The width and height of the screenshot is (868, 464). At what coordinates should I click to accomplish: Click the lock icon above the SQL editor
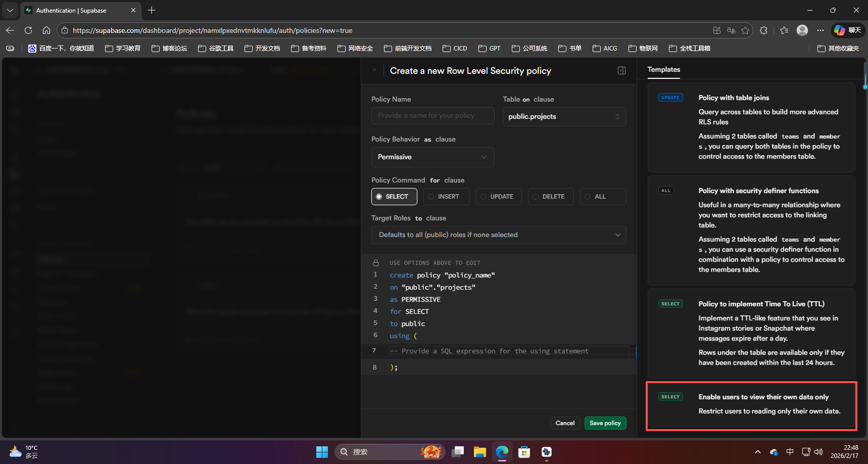coord(376,263)
